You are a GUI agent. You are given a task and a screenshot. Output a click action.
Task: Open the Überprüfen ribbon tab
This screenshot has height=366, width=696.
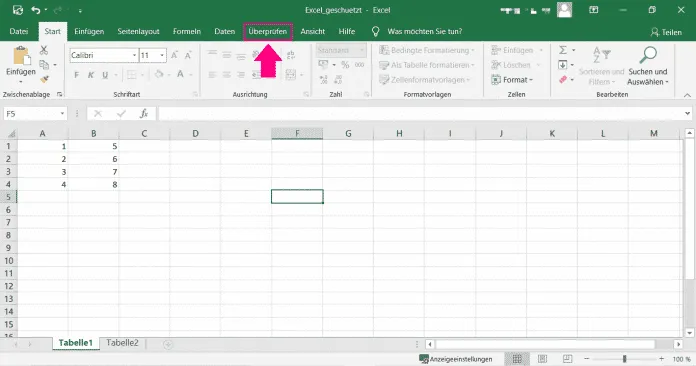pos(268,31)
